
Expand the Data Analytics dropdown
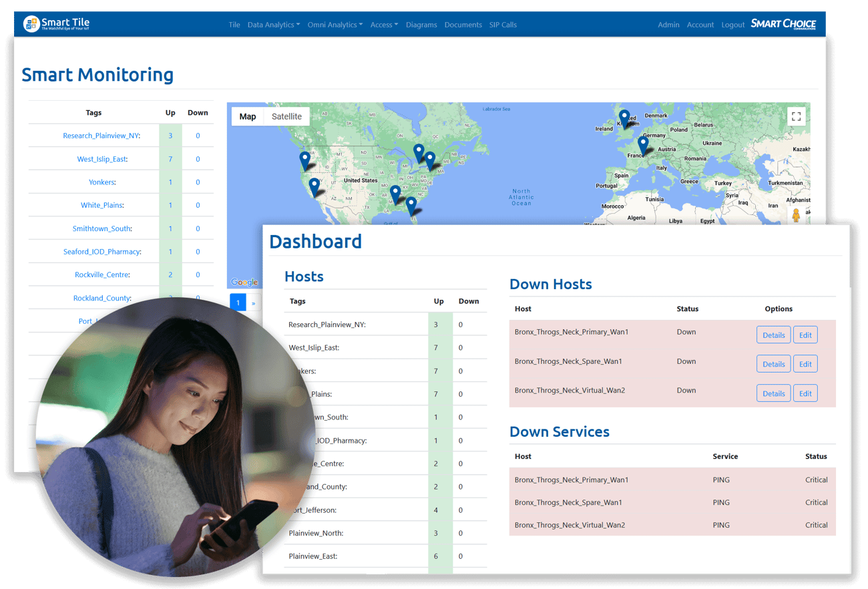[x=273, y=25]
